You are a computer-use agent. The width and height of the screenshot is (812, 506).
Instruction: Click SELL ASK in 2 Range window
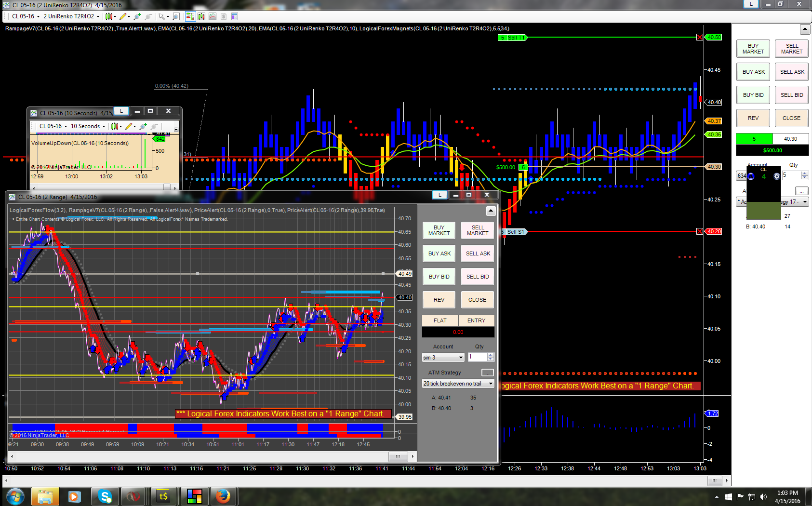(x=478, y=253)
